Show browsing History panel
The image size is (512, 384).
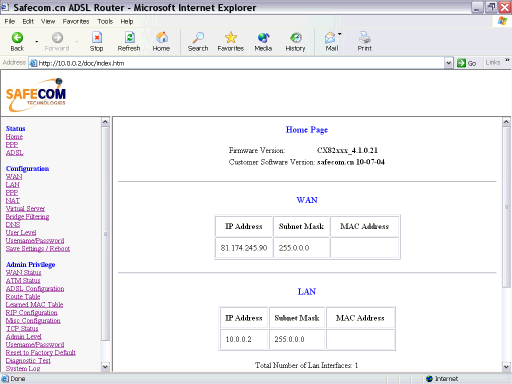coord(295,38)
